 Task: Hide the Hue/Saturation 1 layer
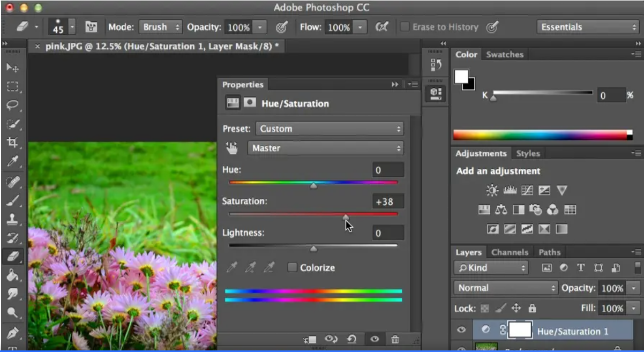pos(461,331)
